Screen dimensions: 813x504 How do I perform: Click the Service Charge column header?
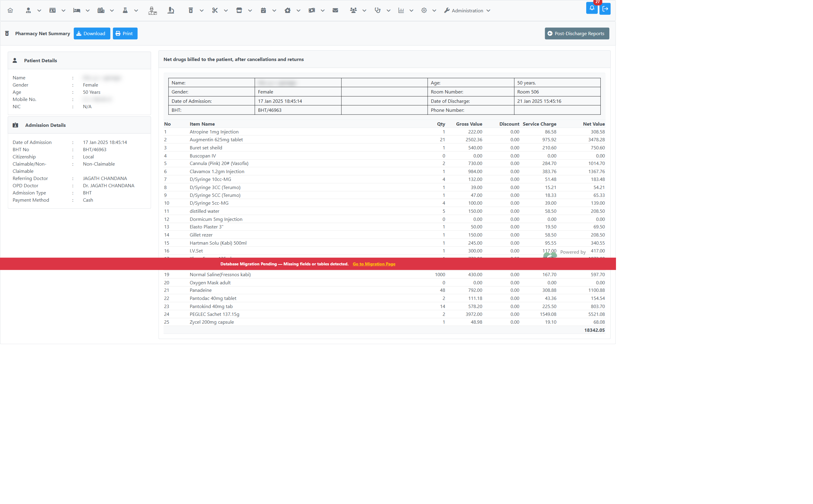[x=539, y=124]
